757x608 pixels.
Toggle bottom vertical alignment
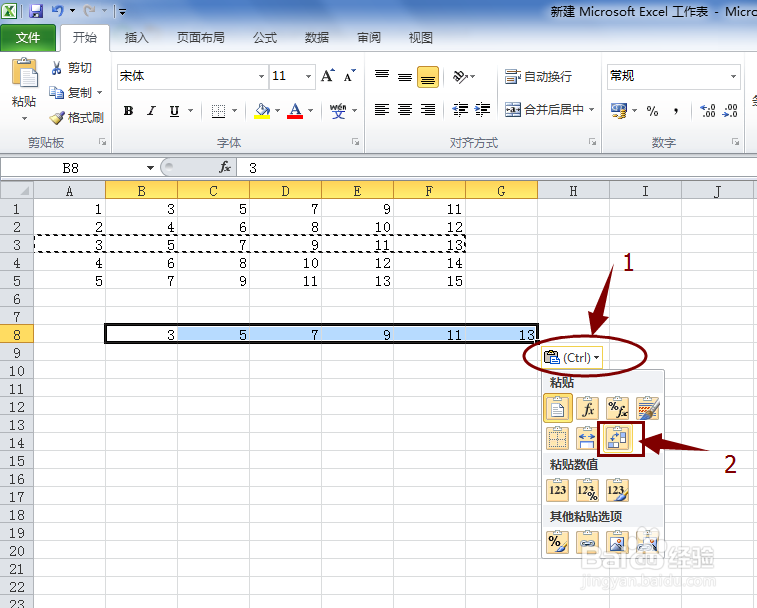(x=428, y=77)
